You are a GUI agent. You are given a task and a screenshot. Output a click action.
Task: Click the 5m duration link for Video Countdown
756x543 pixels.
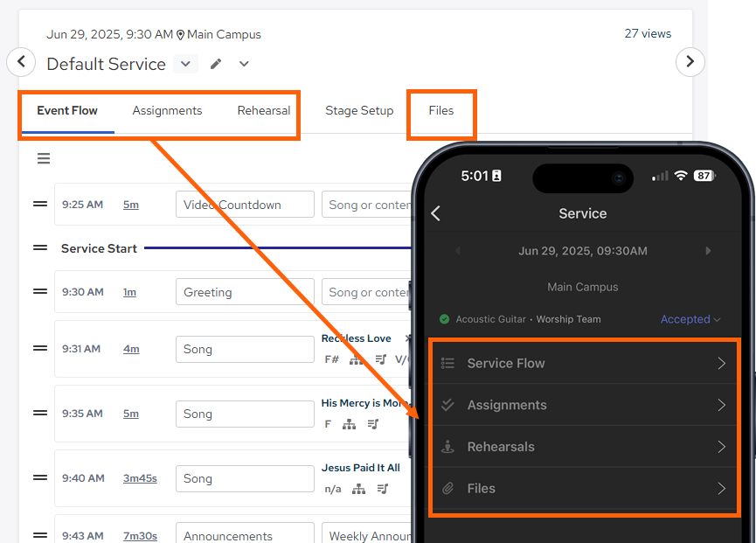coord(130,205)
